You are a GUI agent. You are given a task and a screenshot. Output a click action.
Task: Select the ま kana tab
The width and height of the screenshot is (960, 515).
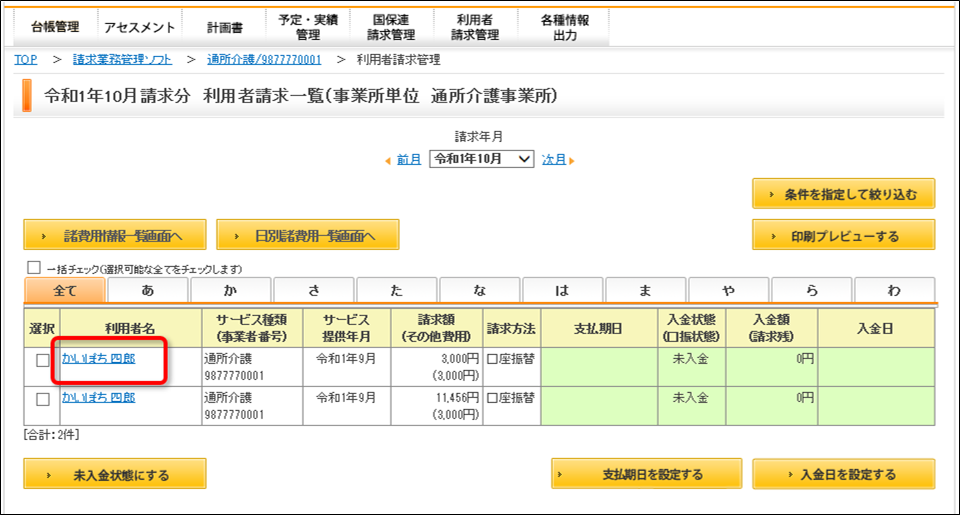coord(645,290)
